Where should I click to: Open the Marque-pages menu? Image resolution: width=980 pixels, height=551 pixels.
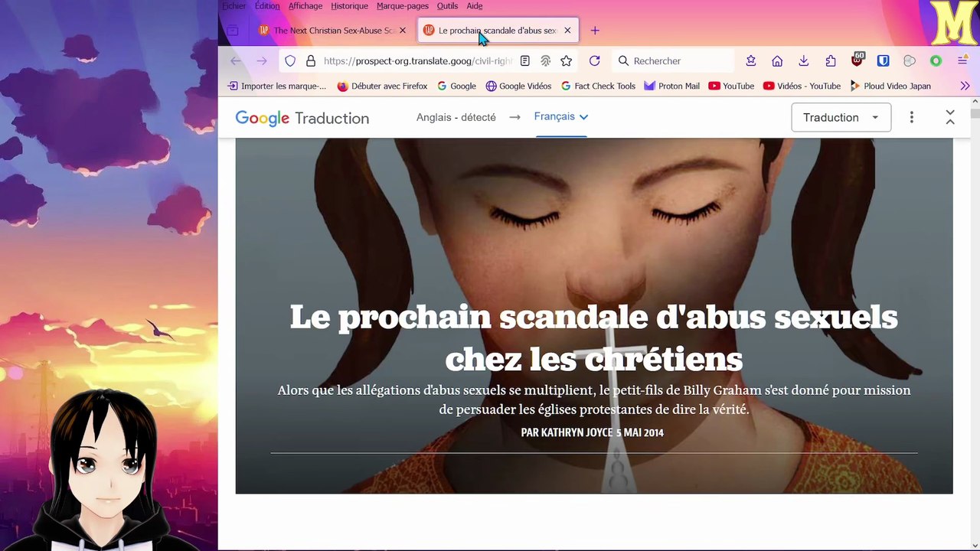[x=403, y=6]
